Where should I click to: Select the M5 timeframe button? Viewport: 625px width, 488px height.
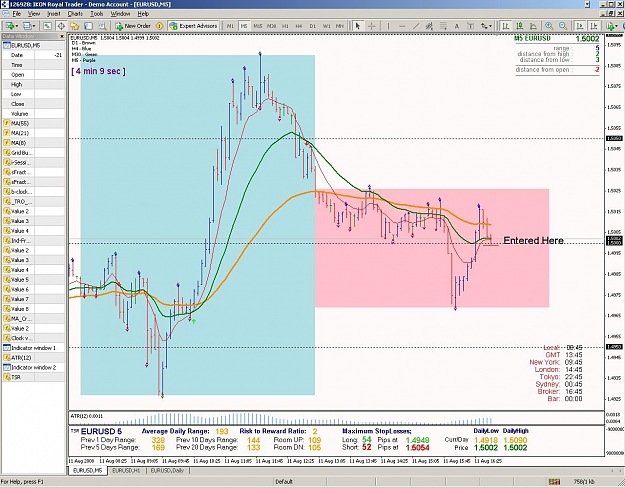coord(244,26)
